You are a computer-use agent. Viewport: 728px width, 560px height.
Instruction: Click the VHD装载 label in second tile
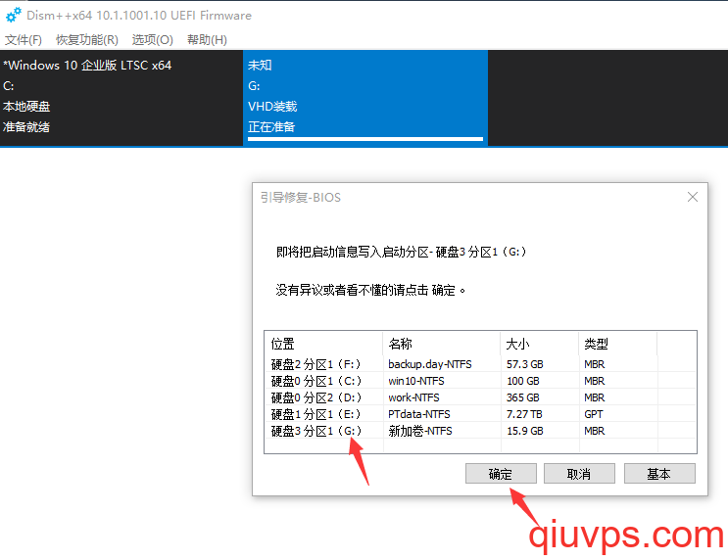(x=272, y=107)
